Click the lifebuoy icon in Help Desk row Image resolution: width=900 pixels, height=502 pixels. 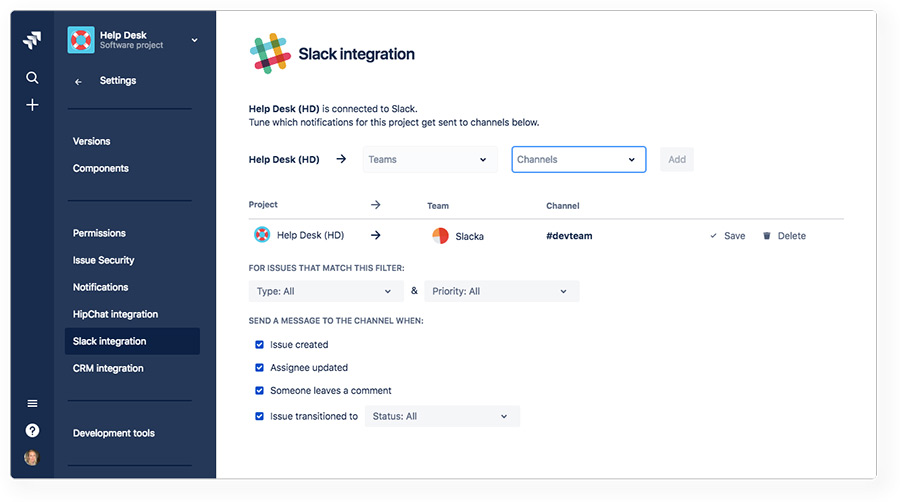262,235
